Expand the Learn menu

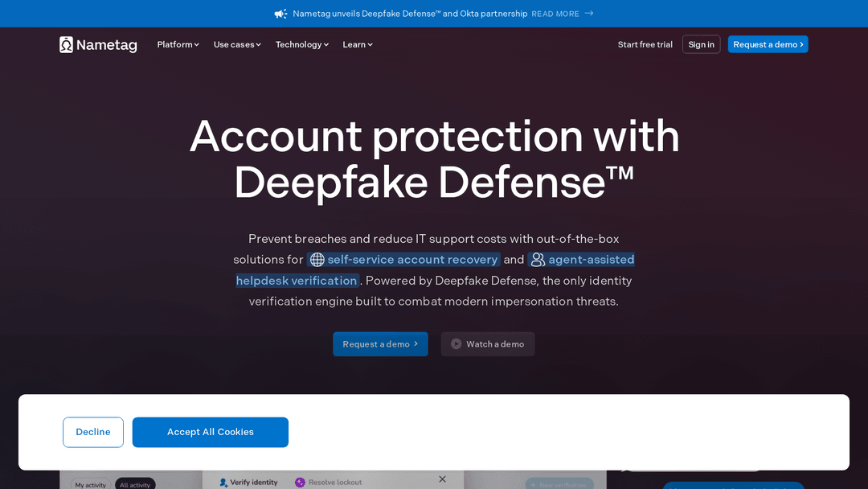pyautogui.click(x=358, y=44)
